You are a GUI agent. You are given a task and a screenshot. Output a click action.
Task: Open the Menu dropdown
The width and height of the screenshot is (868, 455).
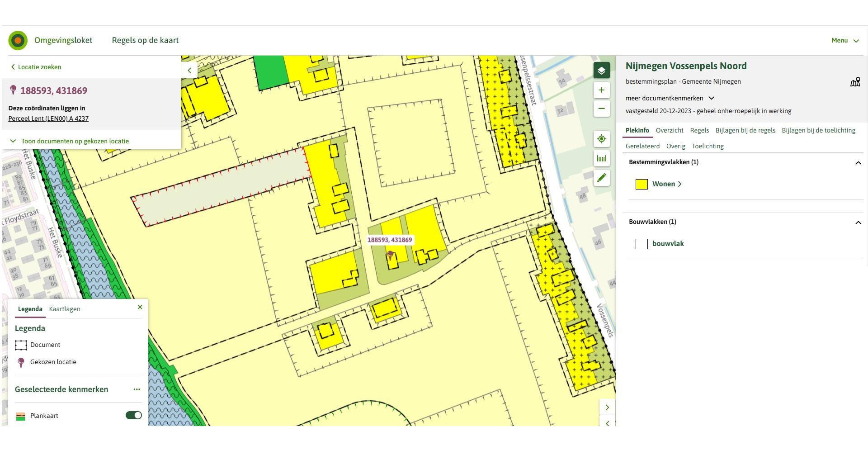point(844,40)
